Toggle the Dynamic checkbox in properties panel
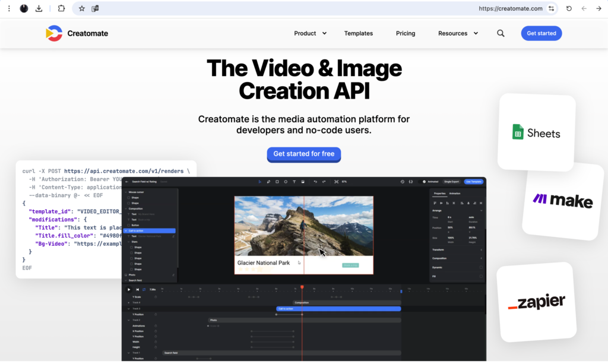This screenshot has width=608, height=364. click(x=480, y=267)
